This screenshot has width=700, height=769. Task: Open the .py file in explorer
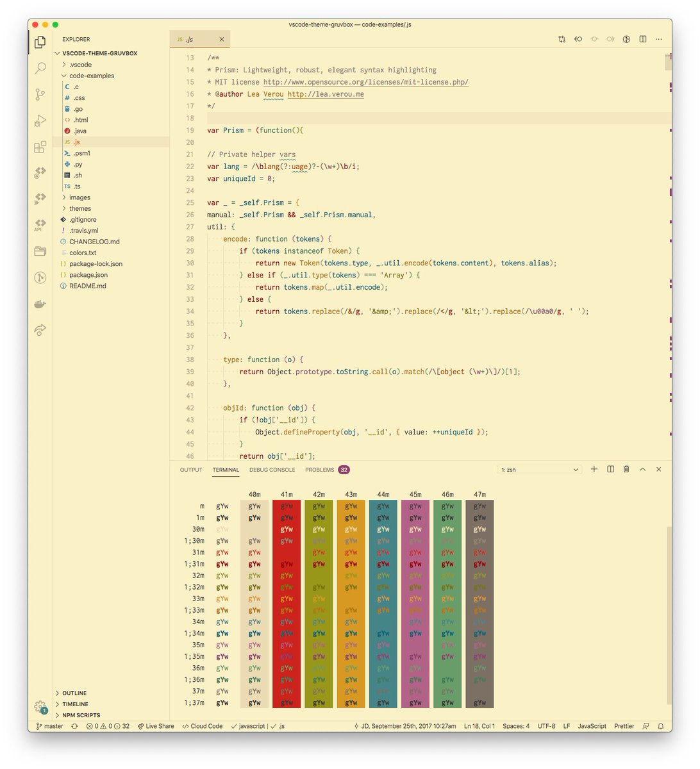pyautogui.click(x=111, y=164)
